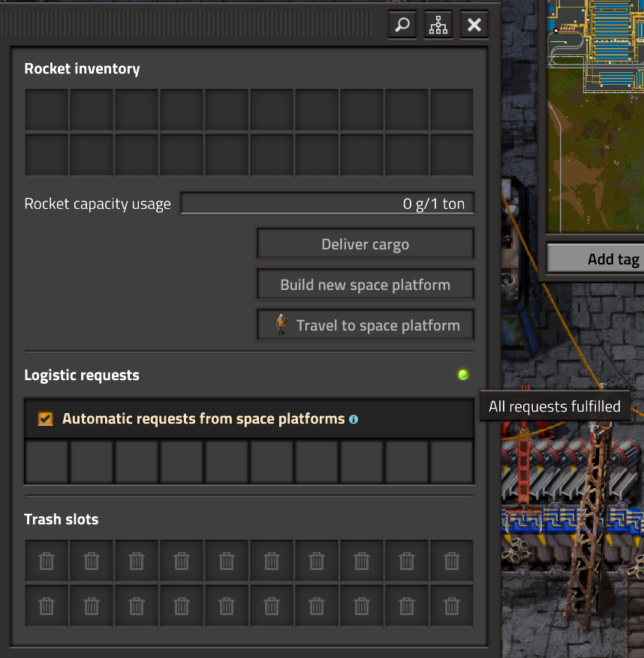Click Travel to space platform button
Image resolution: width=644 pixels, height=658 pixels.
coord(366,325)
